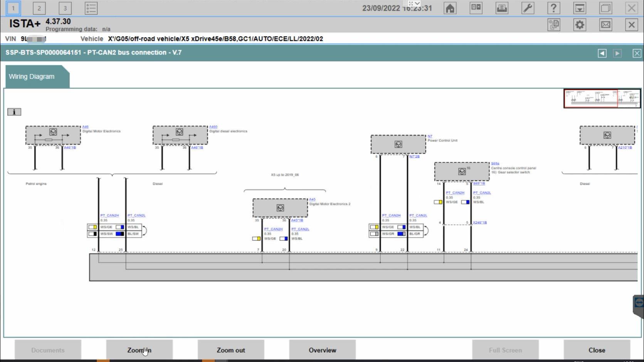Open the S69*1B connector link
The height and width of the screenshot is (362, 644).
(x=479, y=184)
